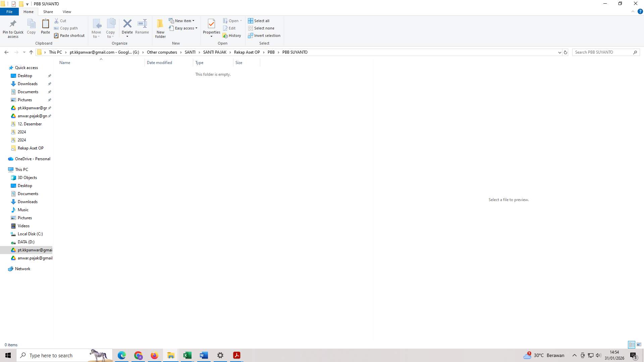
Task: Switch to the View ribbon tab
Action: pyautogui.click(x=67, y=11)
